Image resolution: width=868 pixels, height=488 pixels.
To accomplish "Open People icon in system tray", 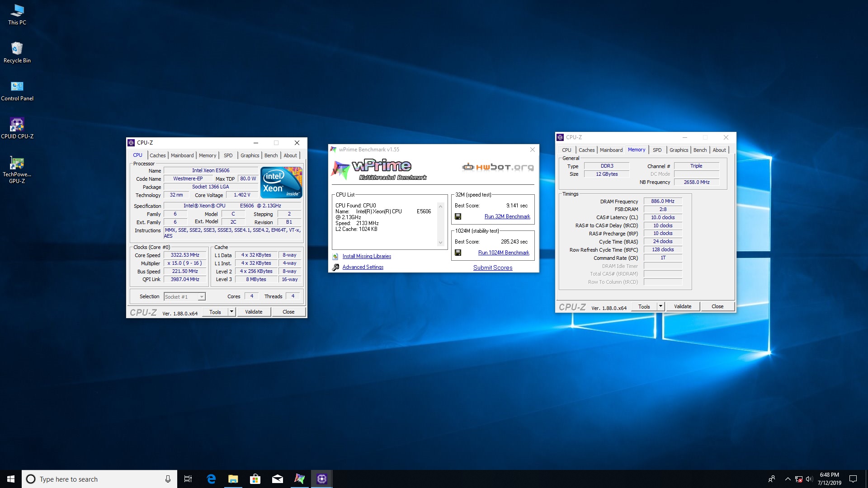I will (772, 479).
